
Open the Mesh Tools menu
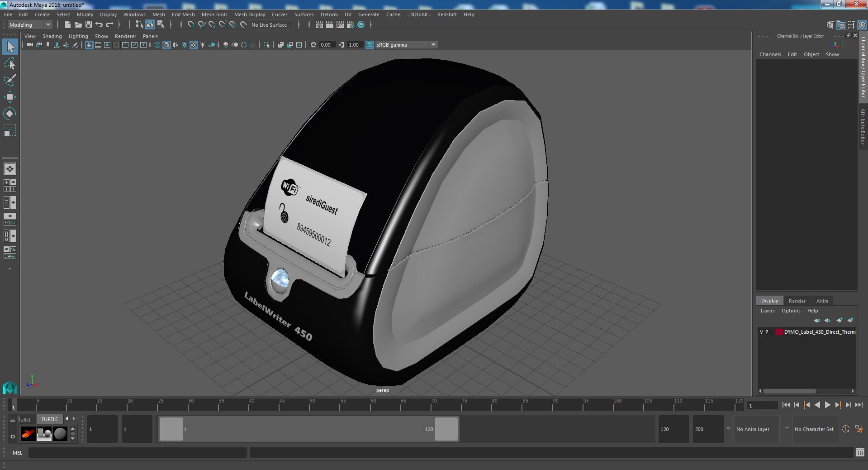(214, 14)
